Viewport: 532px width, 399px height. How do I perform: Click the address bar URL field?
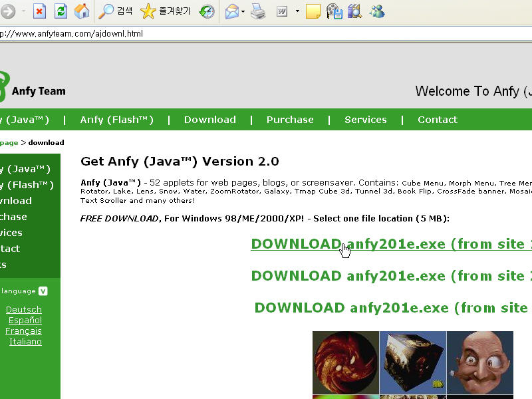[266, 34]
